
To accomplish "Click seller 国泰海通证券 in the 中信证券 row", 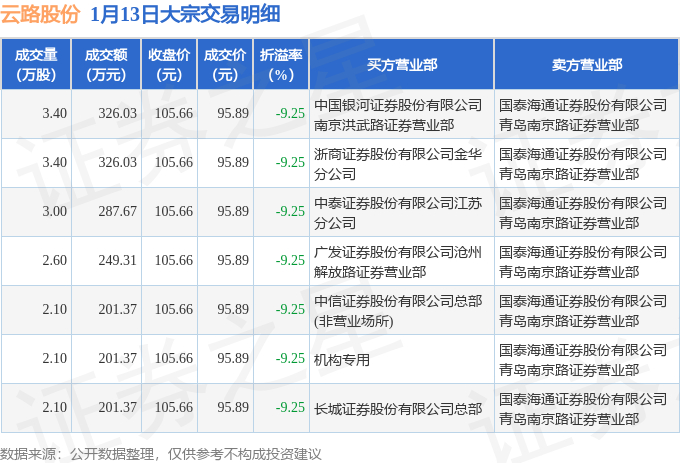I will (583, 311).
